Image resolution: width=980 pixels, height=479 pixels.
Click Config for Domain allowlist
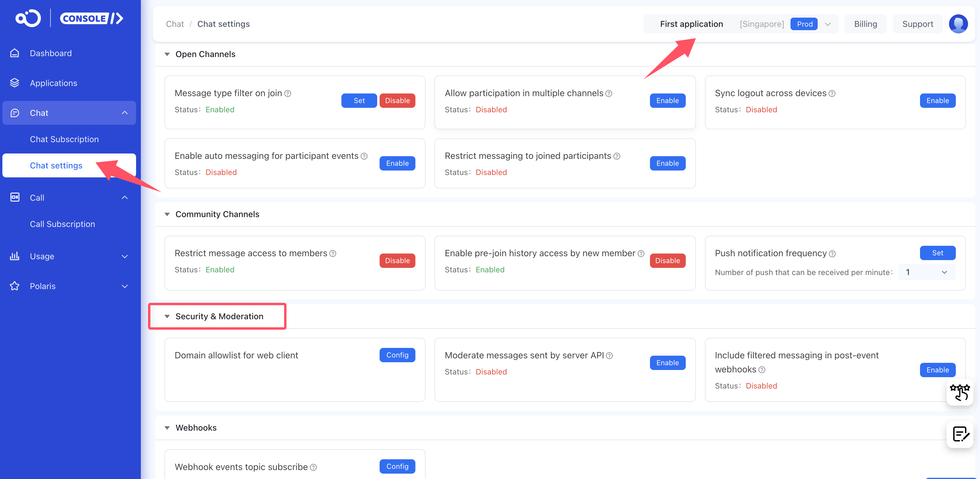coord(397,355)
